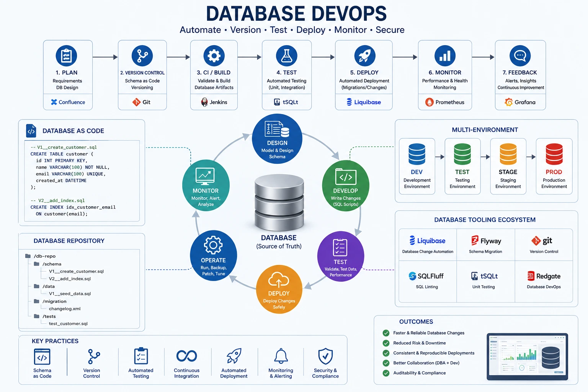Click the central gray Database cylinder
The image size is (588, 392).
[x=279, y=203]
